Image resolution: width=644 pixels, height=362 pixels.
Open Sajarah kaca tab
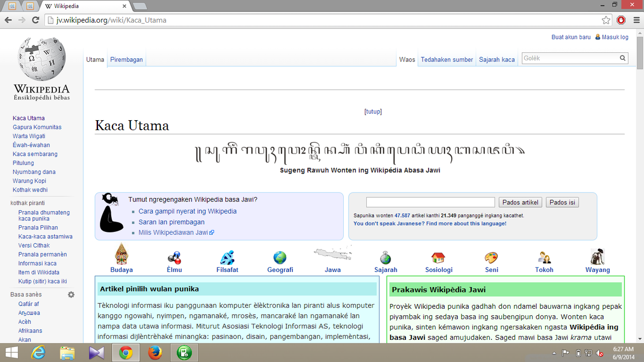tap(497, 59)
